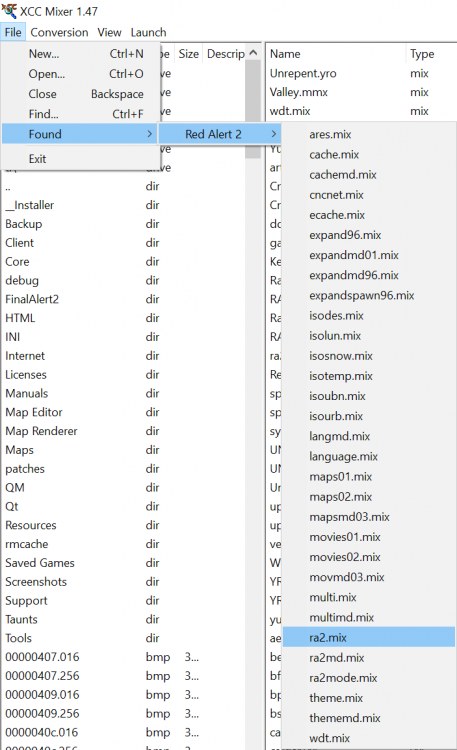
Task: Click the scroll-up arrow of left pane
Action: pos(254,53)
